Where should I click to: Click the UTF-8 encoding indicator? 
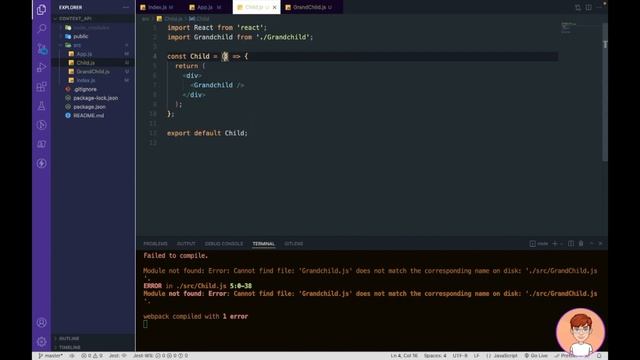click(x=460, y=356)
